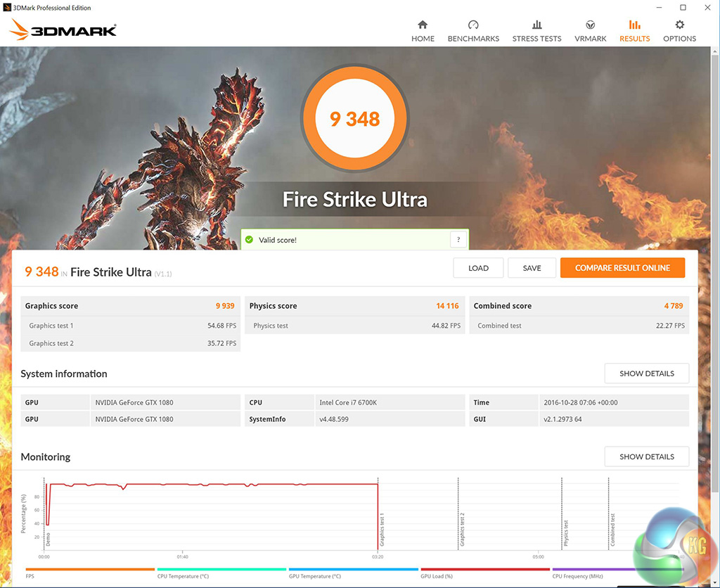Toggle GPU Load red legend line
The height and width of the screenshot is (588, 720).
(485, 570)
